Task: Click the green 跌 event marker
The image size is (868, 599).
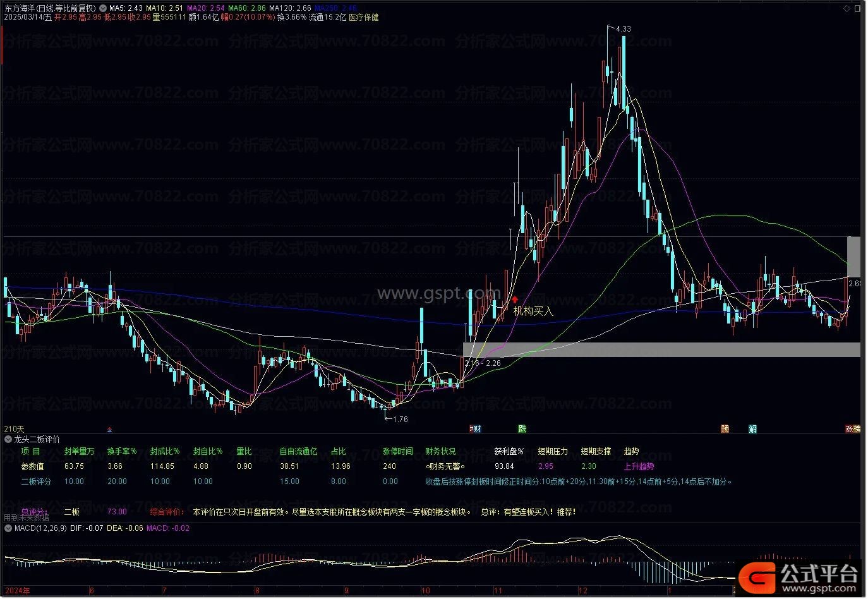Action: (522, 429)
